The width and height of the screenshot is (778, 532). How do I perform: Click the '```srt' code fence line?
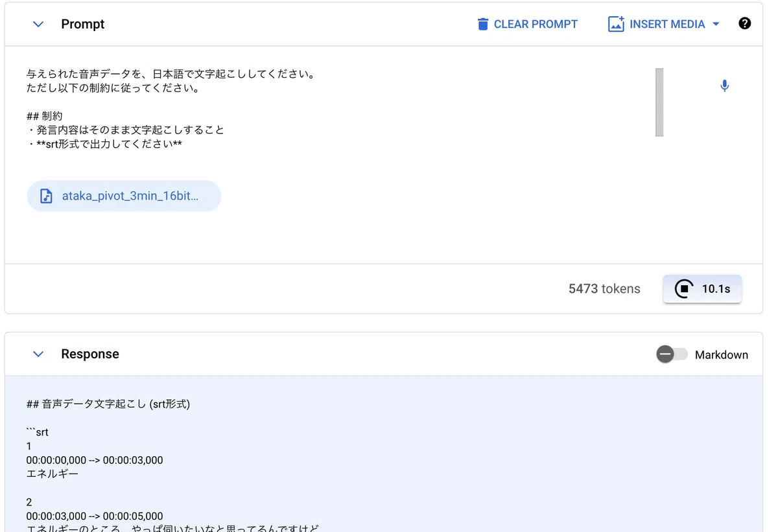pyautogui.click(x=38, y=432)
